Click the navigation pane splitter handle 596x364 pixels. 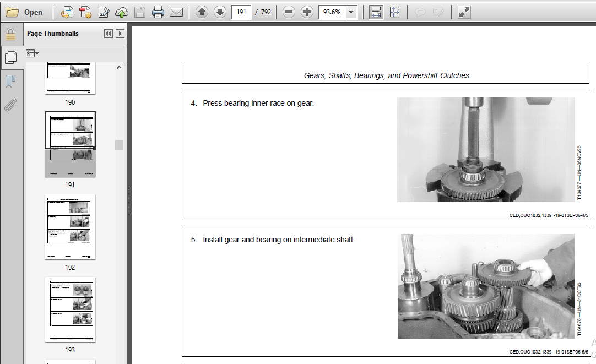coord(129,200)
